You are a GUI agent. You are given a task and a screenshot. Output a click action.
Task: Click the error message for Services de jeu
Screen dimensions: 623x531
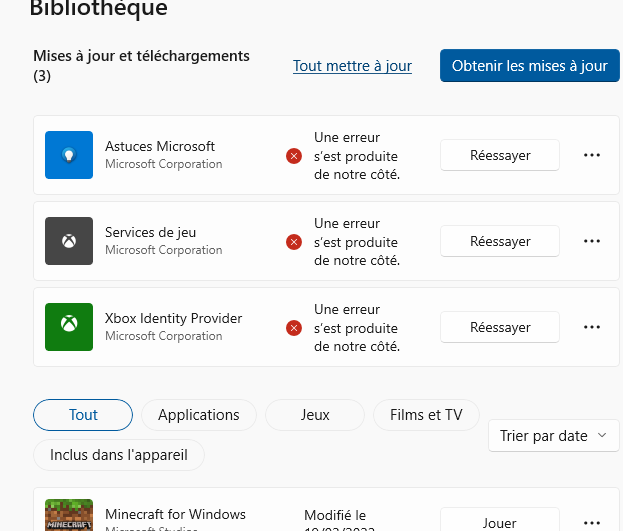coord(357,242)
